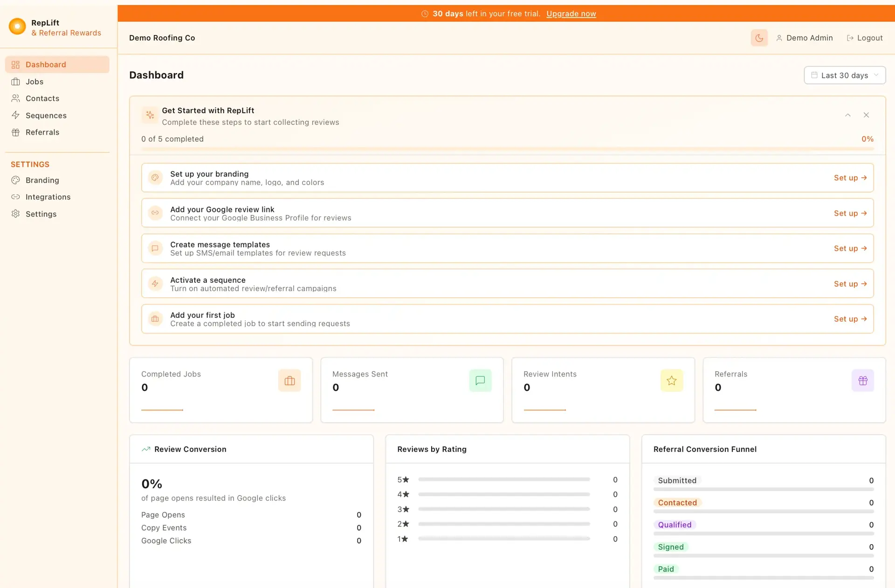Click the 1-star rating bar

[504, 539]
